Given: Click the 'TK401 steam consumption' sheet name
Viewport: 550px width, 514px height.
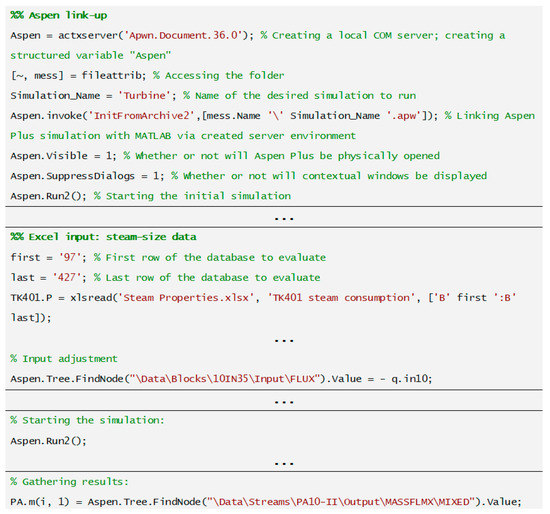Looking at the screenshot, I should (341, 298).
